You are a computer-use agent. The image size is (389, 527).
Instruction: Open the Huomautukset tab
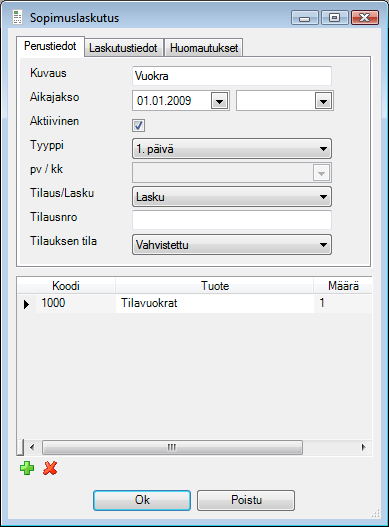point(204,48)
